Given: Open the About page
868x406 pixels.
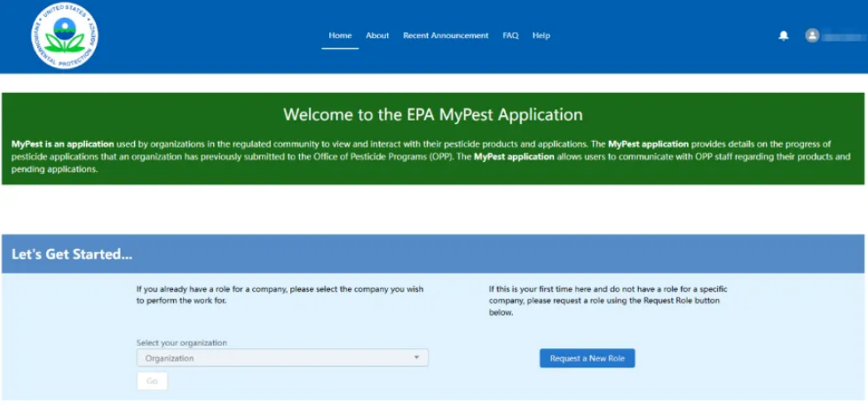Looking at the screenshot, I should [x=377, y=35].
